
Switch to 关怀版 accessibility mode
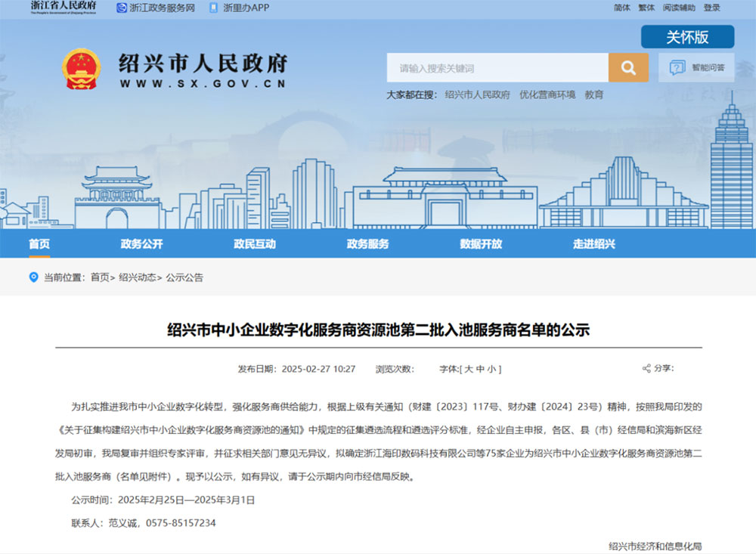(687, 37)
